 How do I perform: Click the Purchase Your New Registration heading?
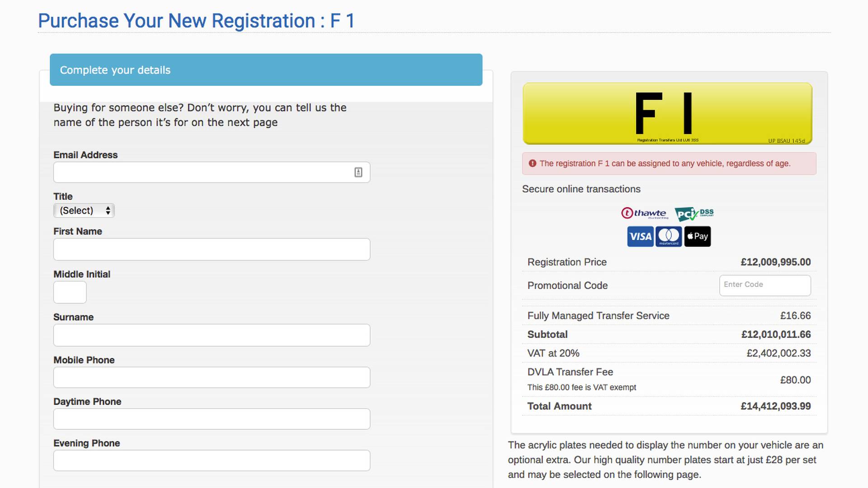pos(196,21)
